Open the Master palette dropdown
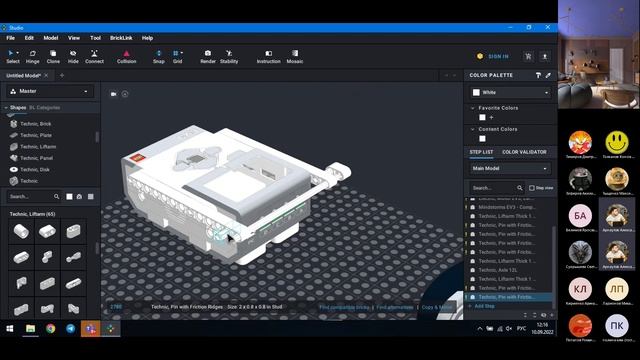This screenshot has height=360, width=640. 49,91
